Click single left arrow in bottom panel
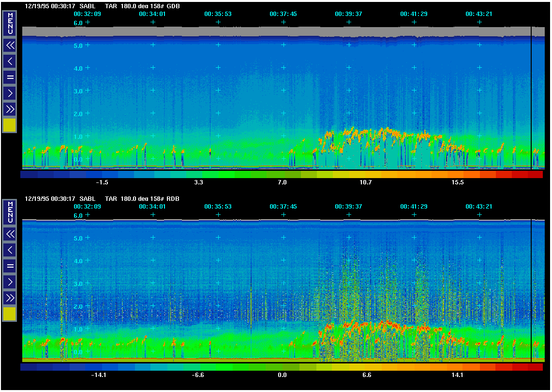 [10, 250]
